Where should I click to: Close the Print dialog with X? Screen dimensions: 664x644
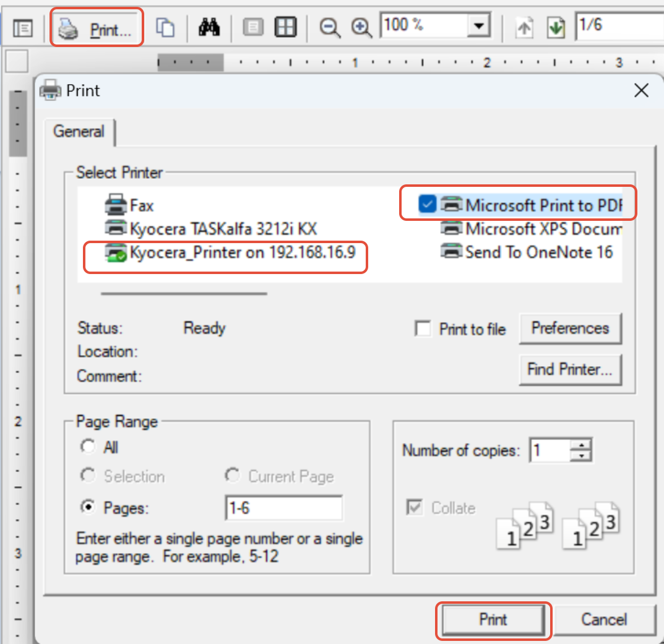642,90
